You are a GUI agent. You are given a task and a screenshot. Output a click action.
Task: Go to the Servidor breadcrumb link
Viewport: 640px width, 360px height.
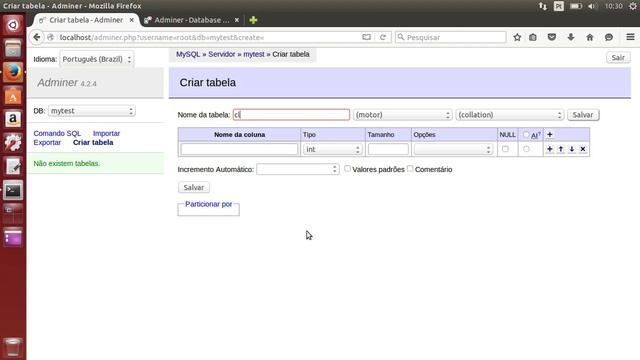[x=222, y=54]
